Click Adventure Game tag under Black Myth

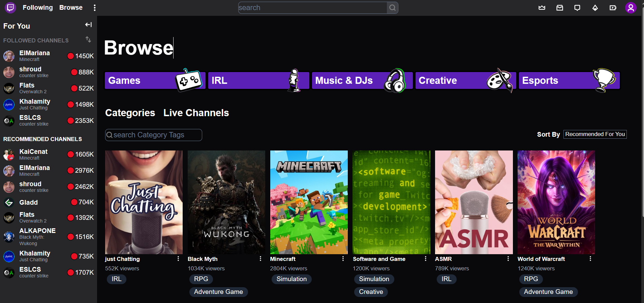[x=218, y=292]
